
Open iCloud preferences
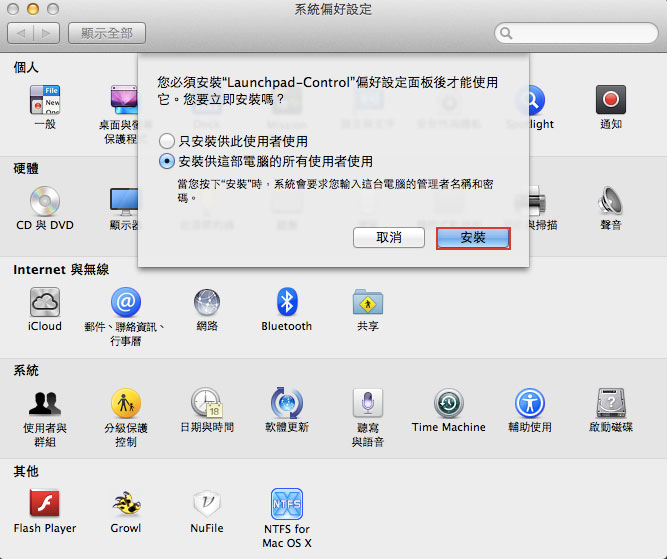[x=45, y=302]
